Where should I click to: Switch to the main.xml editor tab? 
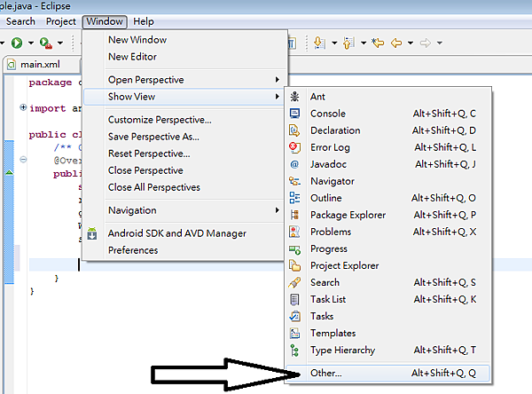coord(40,64)
